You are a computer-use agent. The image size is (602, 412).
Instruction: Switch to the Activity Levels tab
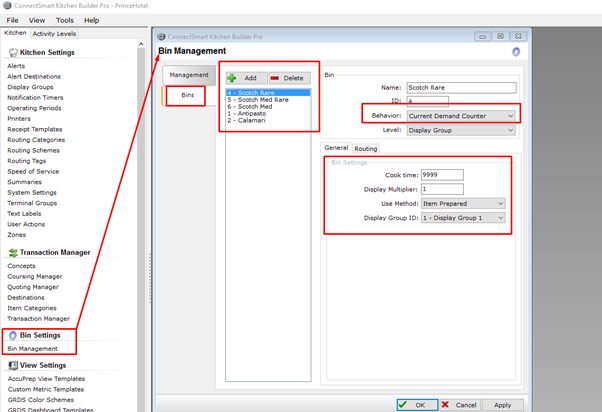(x=54, y=33)
